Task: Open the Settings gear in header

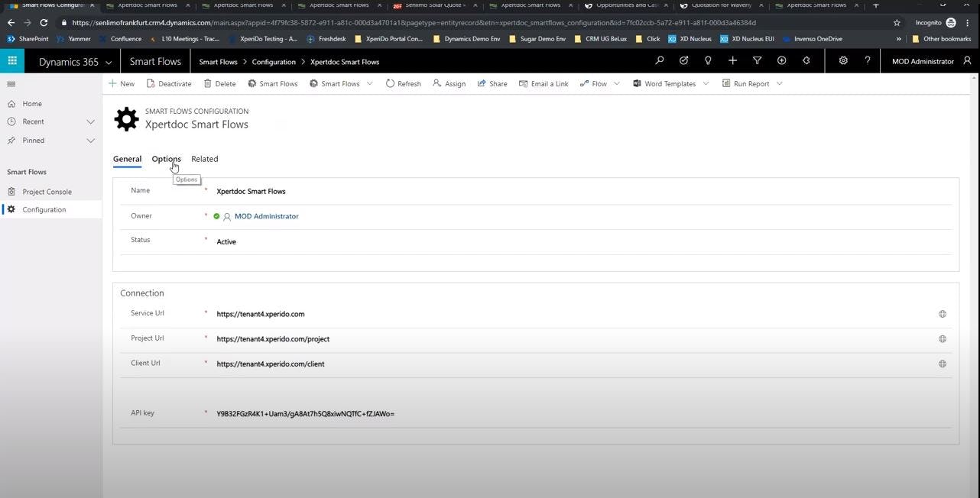Action: 843,61
